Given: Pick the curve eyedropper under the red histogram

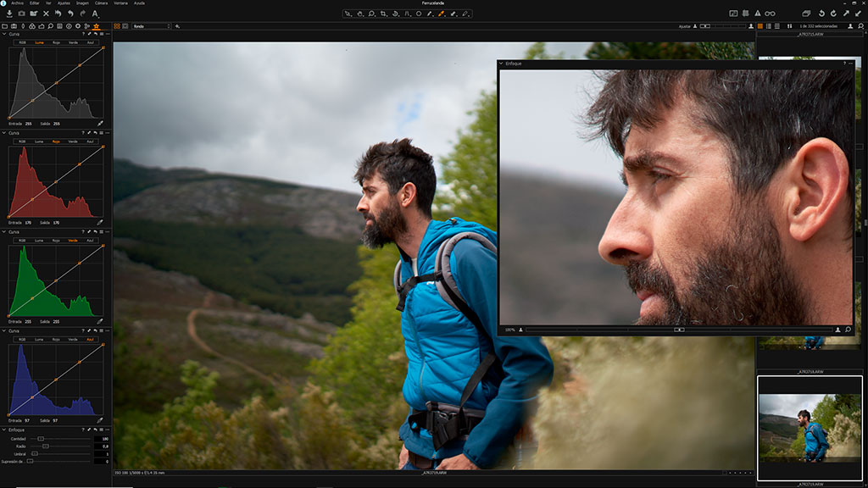Looking at the screenshot, I should pos(100,223).
